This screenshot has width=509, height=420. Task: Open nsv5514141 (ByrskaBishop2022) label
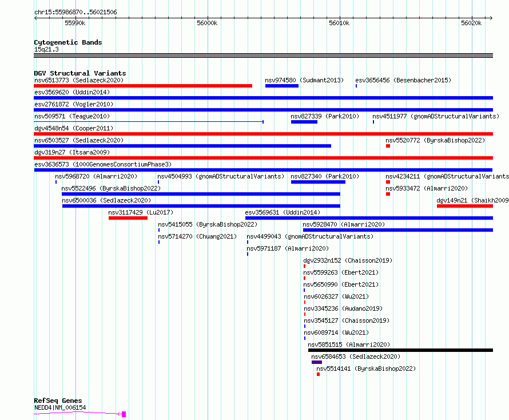[x=366, y=369]
